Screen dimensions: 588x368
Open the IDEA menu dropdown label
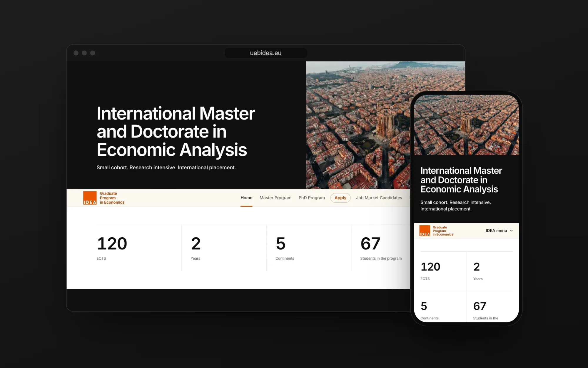(x=496, y=231)
